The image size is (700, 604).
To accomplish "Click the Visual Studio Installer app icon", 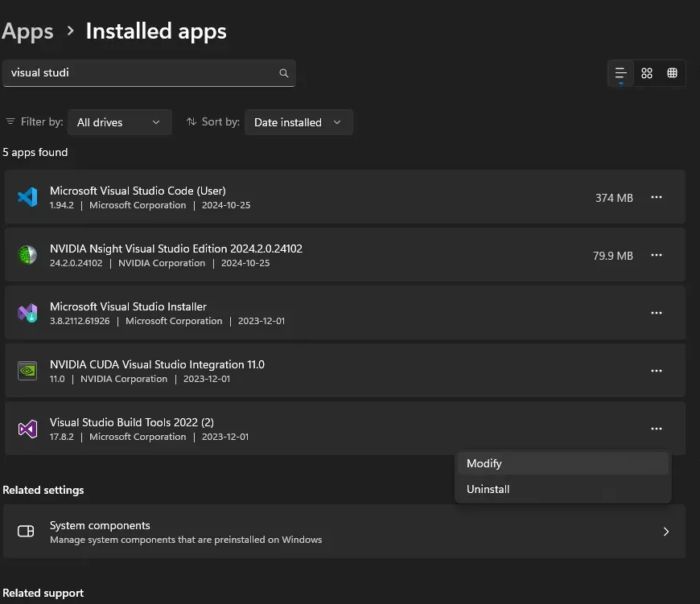I will pos(27,313).
